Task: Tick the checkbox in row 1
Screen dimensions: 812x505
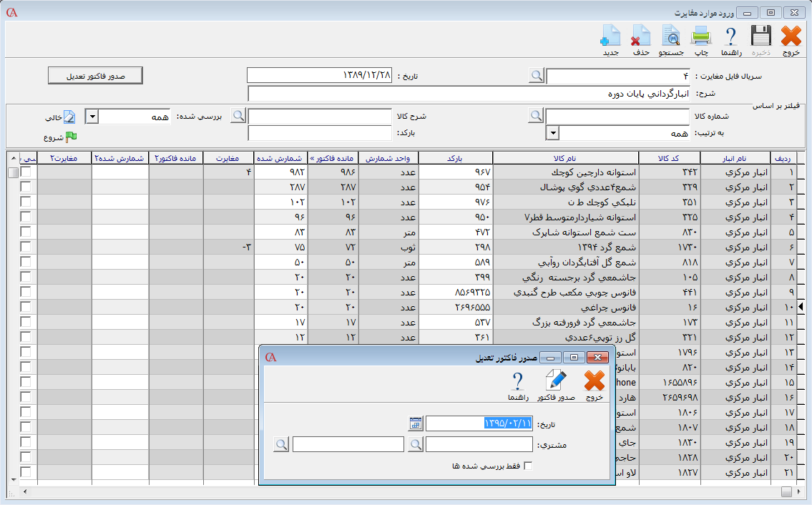Action: [26, 172]
